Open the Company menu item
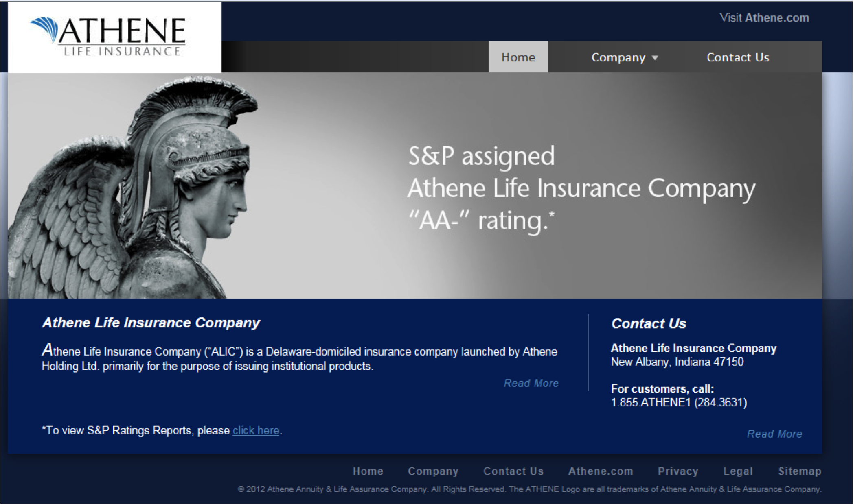This screenshot has height=504, width=853. [618, 57]
